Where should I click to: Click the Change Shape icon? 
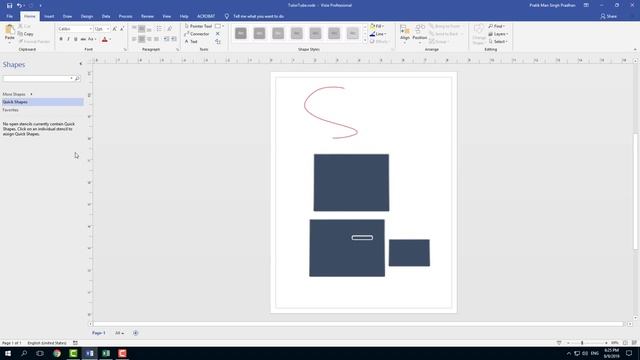point(479,34)
